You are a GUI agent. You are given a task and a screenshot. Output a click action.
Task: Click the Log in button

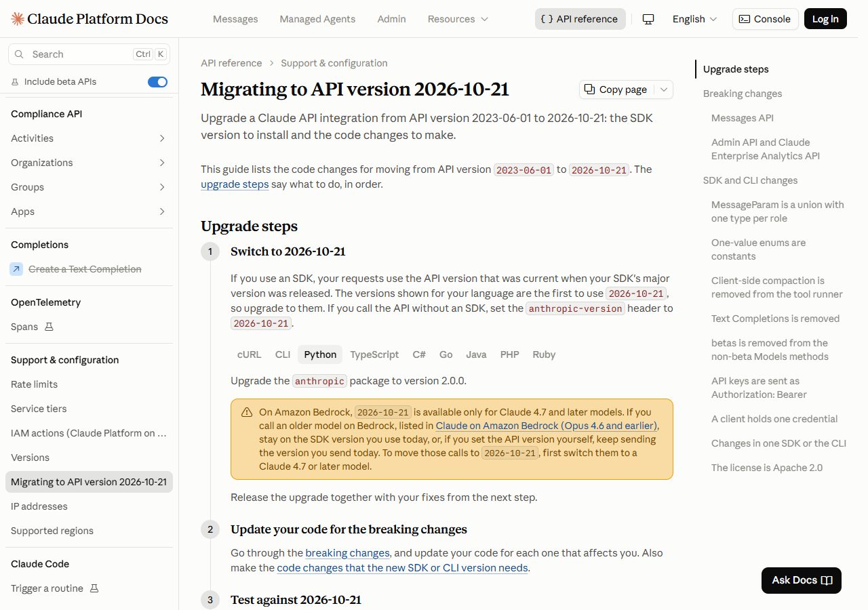tap(825, 19)
